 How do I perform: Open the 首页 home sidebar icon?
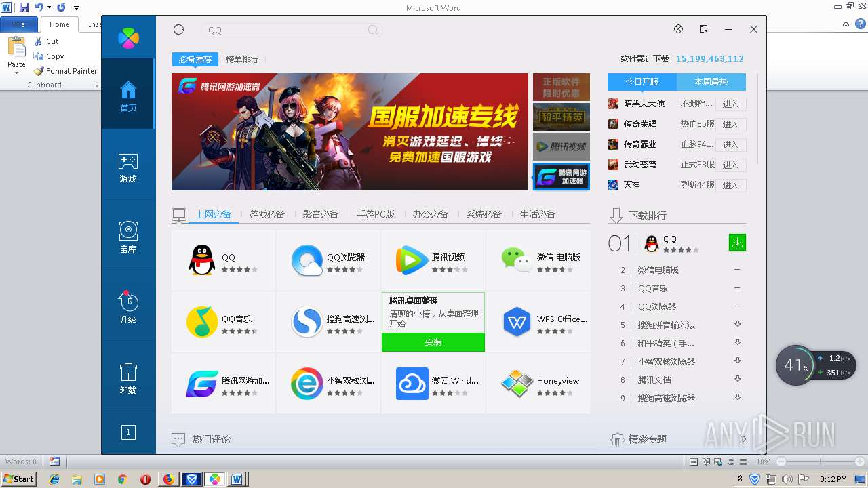[128, 96]
